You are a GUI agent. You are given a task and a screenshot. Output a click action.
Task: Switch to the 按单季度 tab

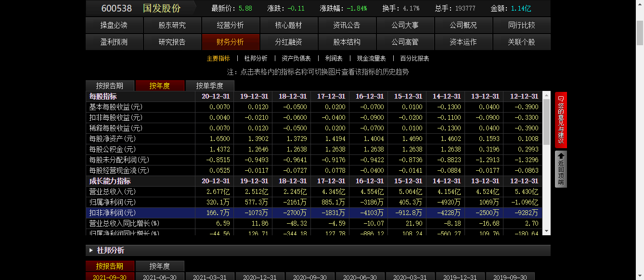coord(209,86)
